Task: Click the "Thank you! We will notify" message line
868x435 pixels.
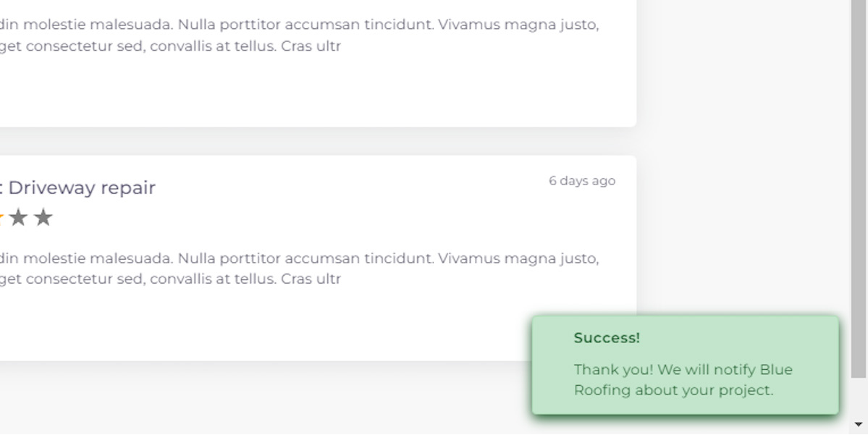Action: pos(683,370)
